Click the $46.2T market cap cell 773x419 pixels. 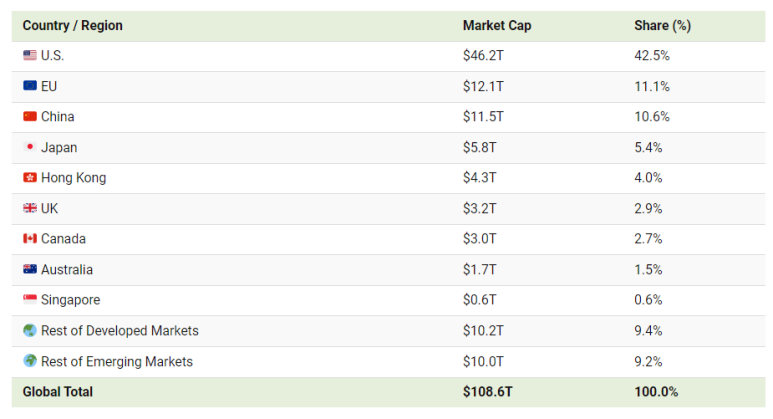click(483, 56)
